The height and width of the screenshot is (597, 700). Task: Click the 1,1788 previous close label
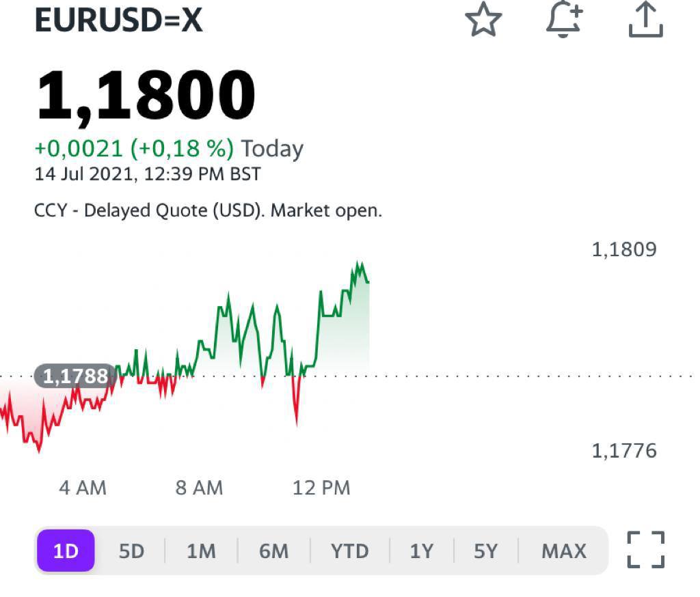point(75,376)
